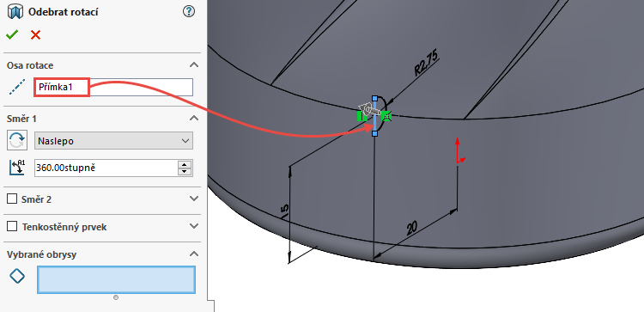This screenshot has height=312, width=644.
Task: Collapse the Vybrané obrysy section
Action: (x=194, y=254)
